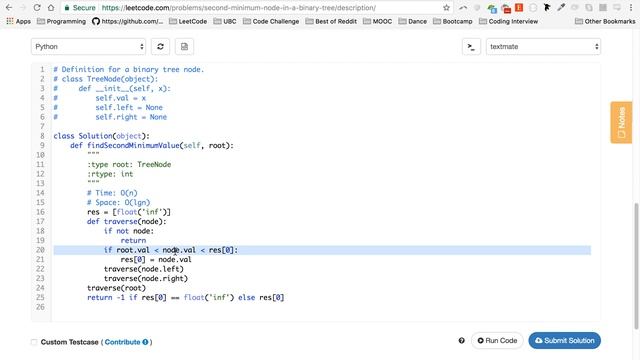The width and height of the screenshot is (640, 360).
Task: Open the Code Challenge bookmarks folder
Action: pyautogui.click(x=271, y=21)
